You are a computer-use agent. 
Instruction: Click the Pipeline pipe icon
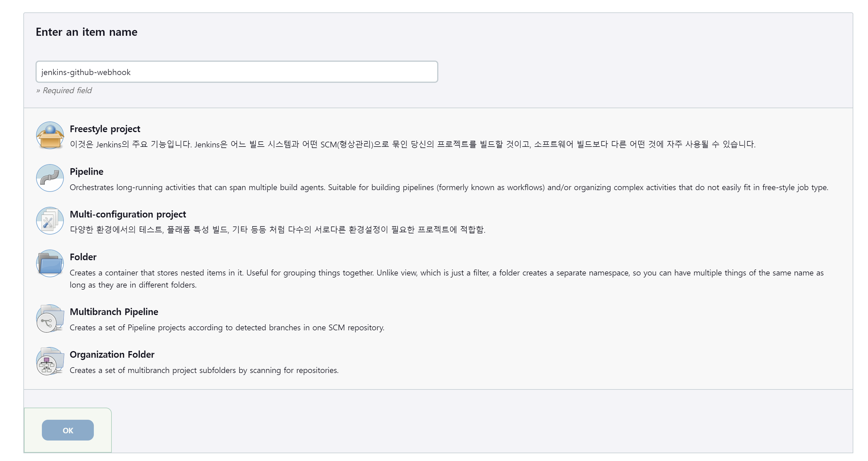50,178
